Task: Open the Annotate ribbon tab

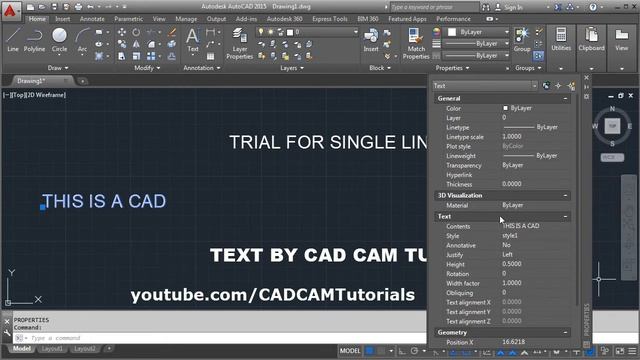Action: [92, 19]
